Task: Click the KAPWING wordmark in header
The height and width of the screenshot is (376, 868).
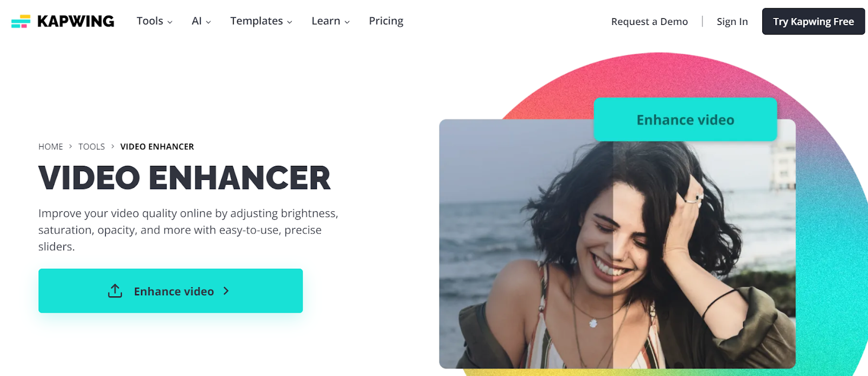Action: point(75,21)
